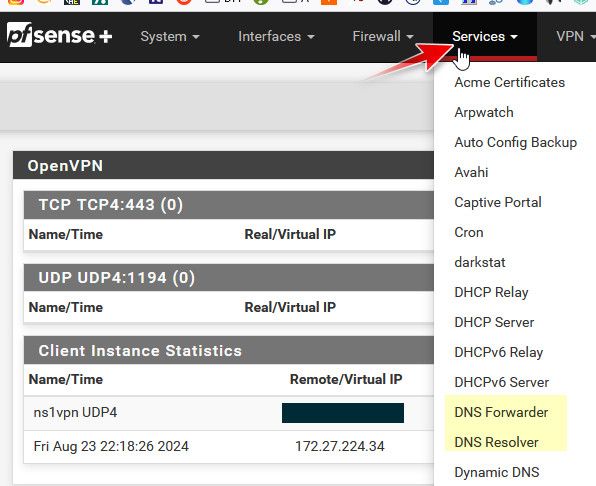
Task: Click the UDP UDP4:1194 (0) section header
Action: pos(228,278)
